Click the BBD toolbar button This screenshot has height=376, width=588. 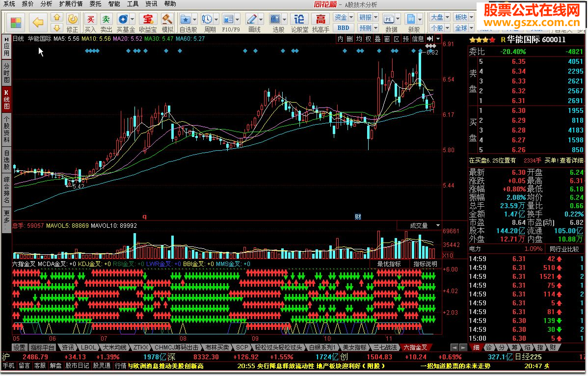343,28
